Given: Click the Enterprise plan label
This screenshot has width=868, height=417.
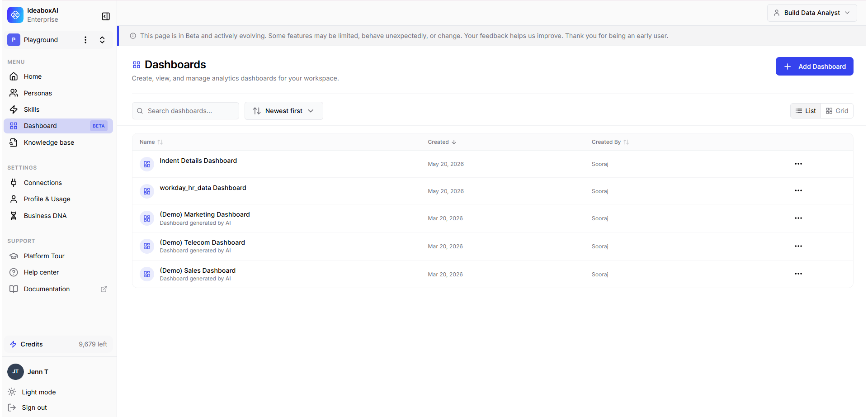Looking at the screenshot, I should 42,19.
